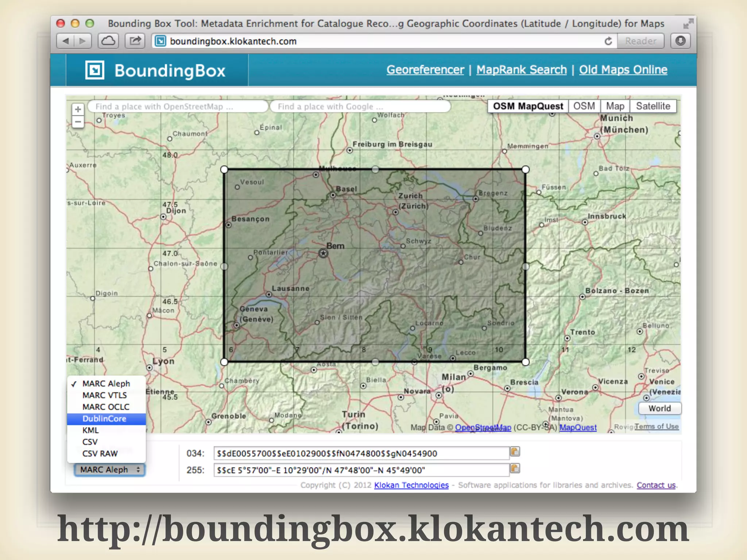Image resolution: width=747 pixels, height=560 pixels.
Task: Click the BoundingBox logo icon
Action: [x=95, y=70]
